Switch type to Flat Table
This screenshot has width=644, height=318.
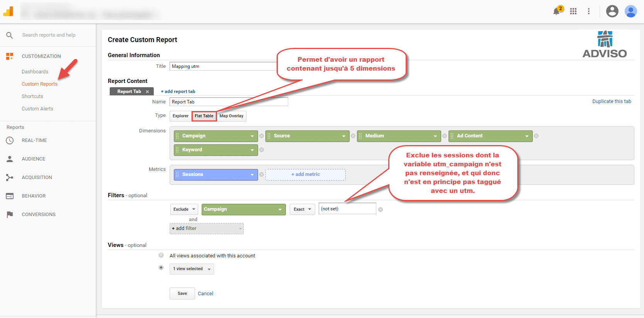click(x=204, y=116)
